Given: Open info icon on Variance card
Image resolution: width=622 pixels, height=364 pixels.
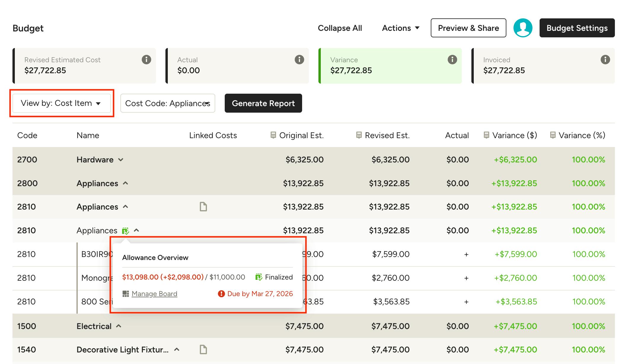Looking at the screenshot, I should coord(452,60).
